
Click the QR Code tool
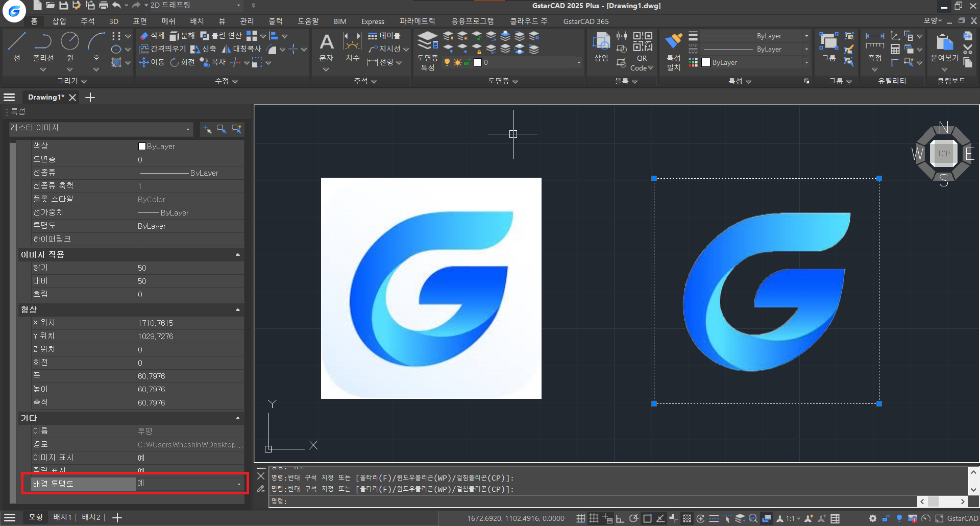(x=642, y=51)
